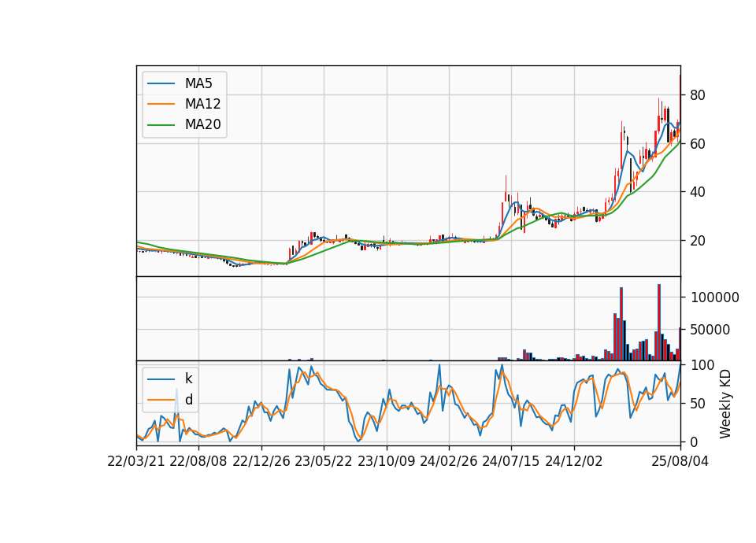
Task: Click the 24/07/15 date label
Action: [x=511, y=461]
